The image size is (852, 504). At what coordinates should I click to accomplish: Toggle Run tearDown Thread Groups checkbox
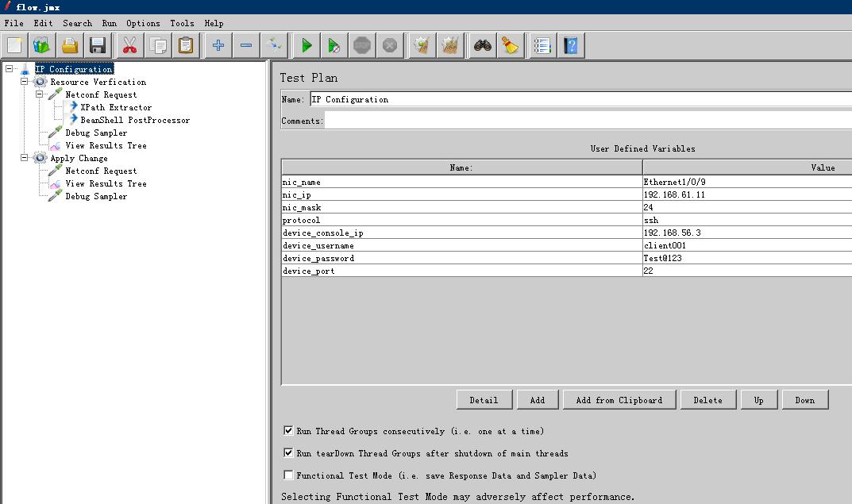pos(288,453)
